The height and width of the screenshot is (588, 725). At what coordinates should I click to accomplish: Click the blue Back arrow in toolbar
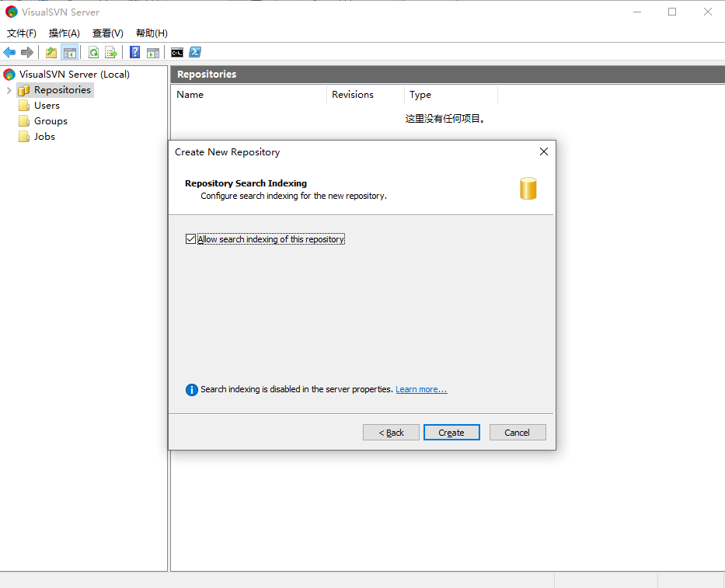pos(9,53)
